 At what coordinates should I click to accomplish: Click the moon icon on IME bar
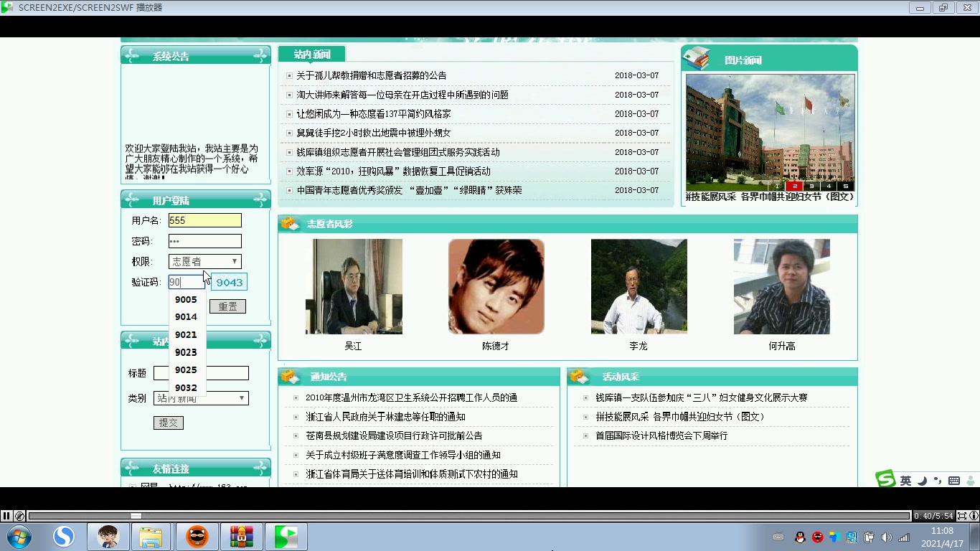click(x=923, y=481)
